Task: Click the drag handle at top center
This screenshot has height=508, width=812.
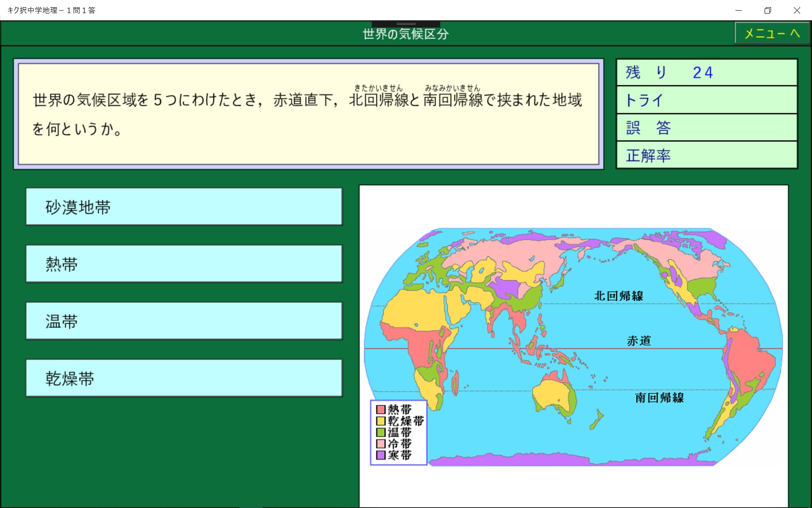Action: pyautogui.click(x=406, y=24)
